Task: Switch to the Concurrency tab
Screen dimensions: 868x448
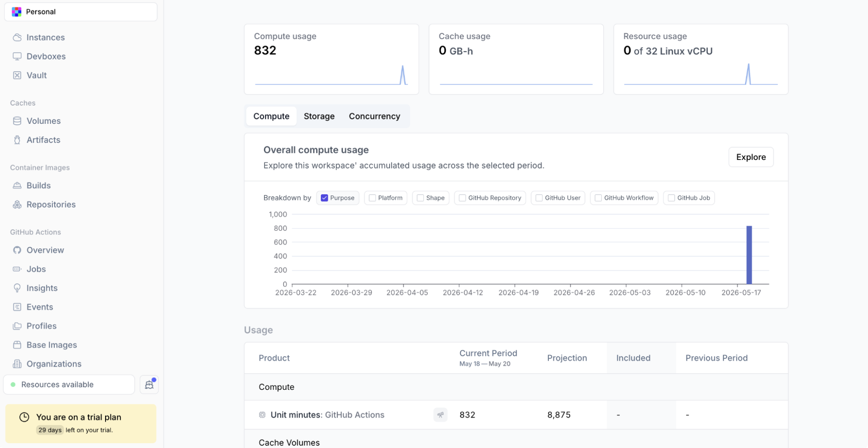Action: click(x=374, y=116)
